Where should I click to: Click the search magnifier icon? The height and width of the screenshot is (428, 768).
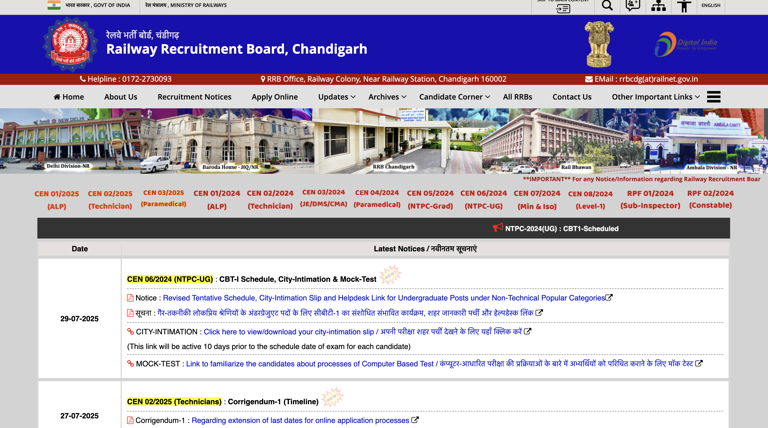(607, 6)
